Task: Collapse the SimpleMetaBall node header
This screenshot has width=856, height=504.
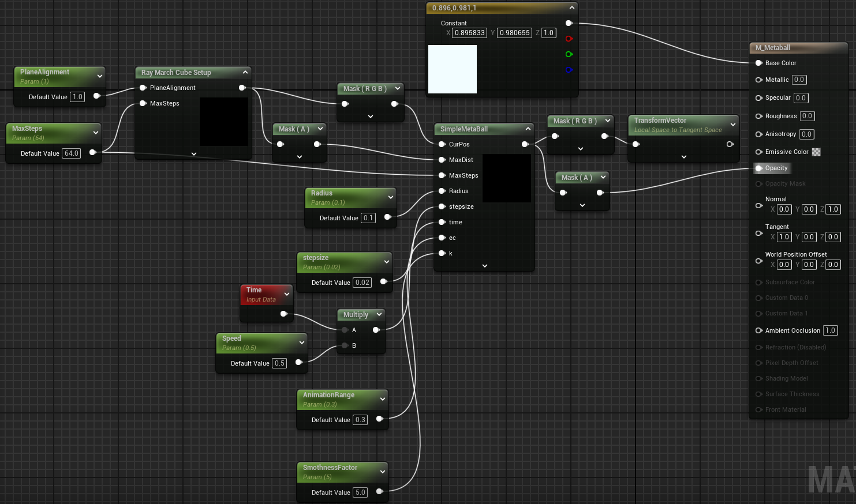Action: click(x=528, y=129)
